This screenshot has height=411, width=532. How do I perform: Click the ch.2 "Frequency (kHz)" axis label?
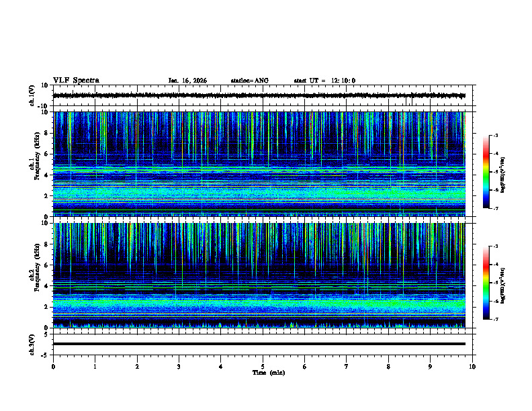point(37,267)
